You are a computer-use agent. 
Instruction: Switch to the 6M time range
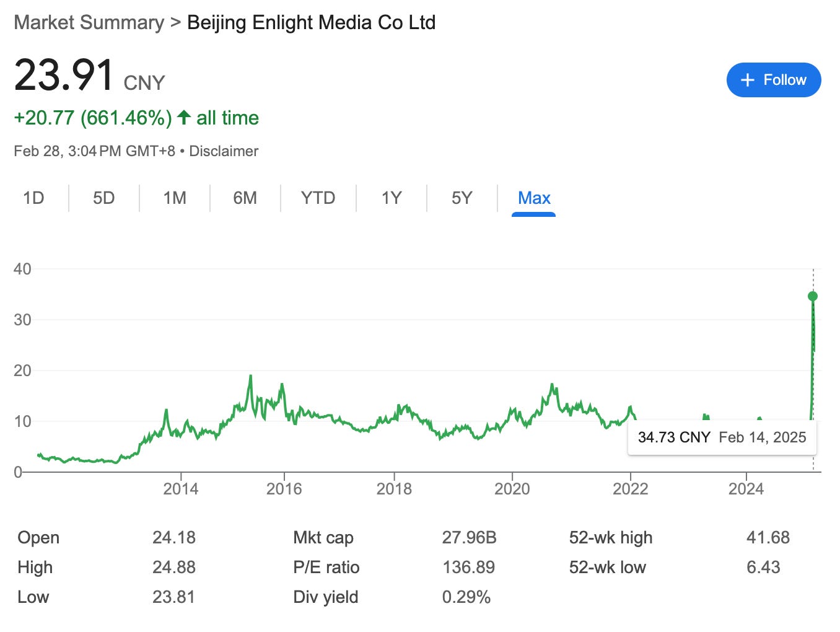245,198
